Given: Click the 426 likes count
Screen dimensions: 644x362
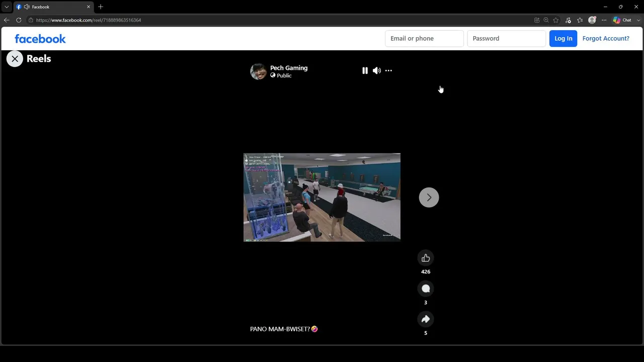Looking at the screenshot, I should pyautogui.click(x=426, y=271).
